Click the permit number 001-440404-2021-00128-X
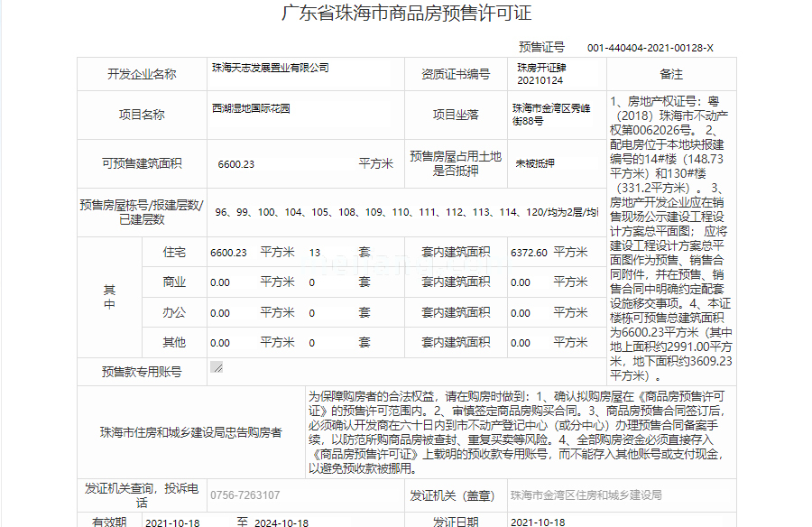This screenshot has height=527, width=812. tap(650, 48)
